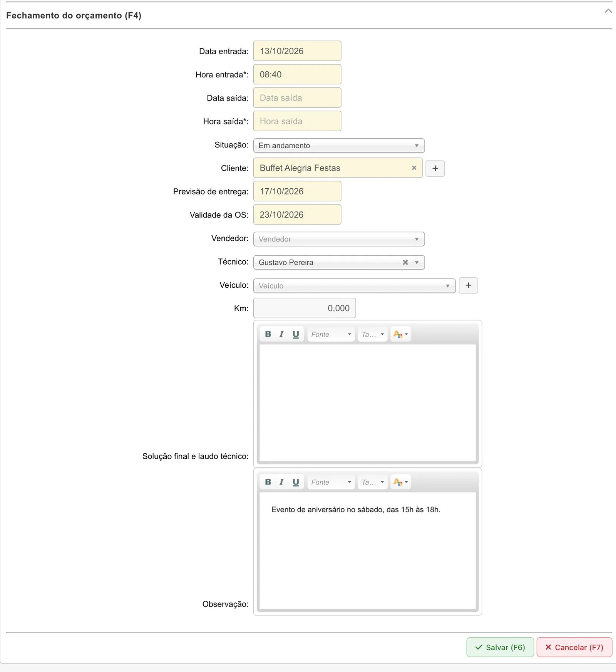Open text color picker in Solução final editor

[x=400, y=334]
